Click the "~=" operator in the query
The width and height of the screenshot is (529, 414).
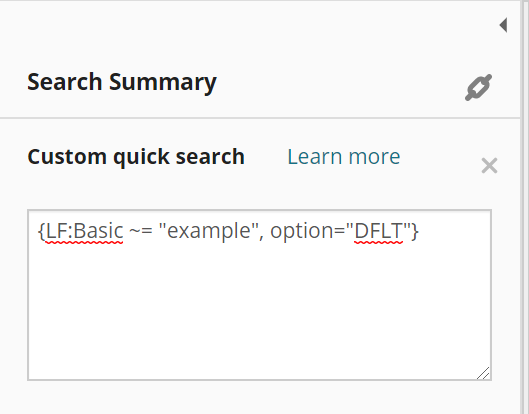click(141, 231)
